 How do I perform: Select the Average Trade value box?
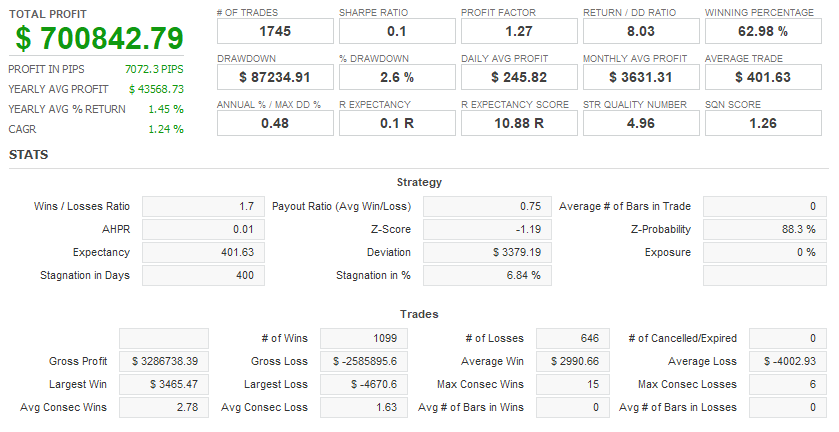point(763,77)
